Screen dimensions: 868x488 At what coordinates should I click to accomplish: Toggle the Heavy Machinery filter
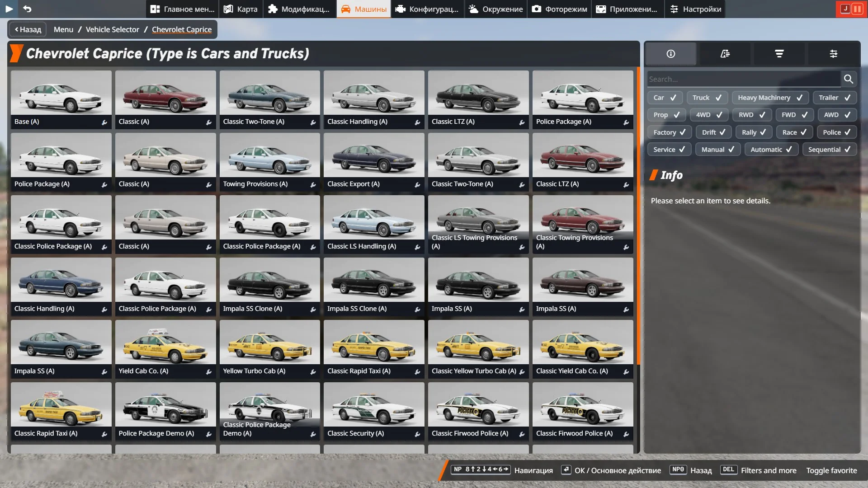pyautogui.click(x=770, y=98)
